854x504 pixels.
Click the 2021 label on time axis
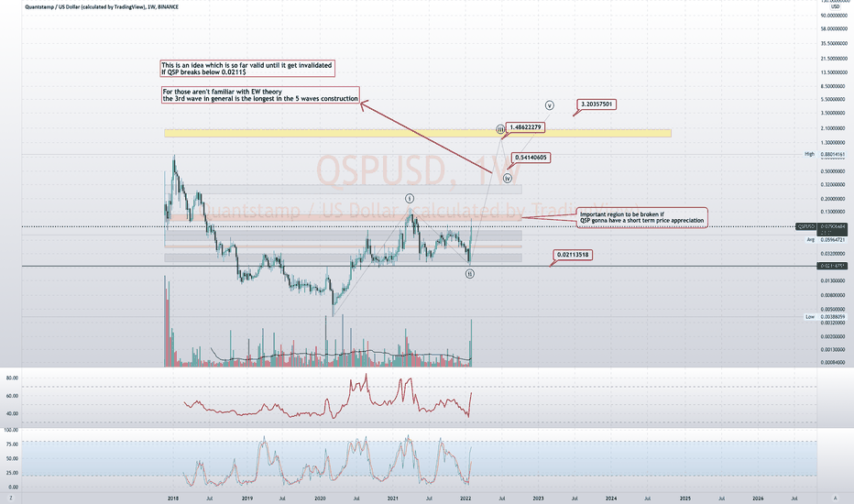393,498
